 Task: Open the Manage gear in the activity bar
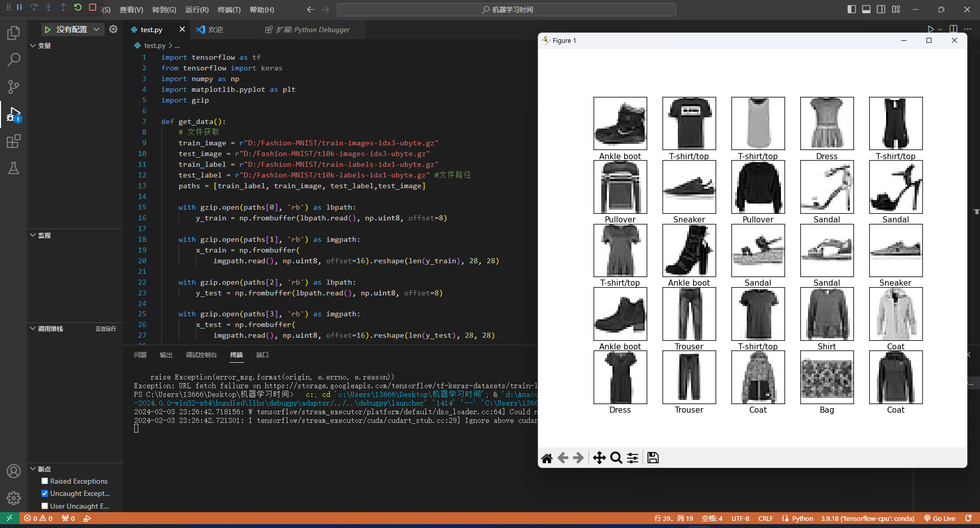(14, 498)
